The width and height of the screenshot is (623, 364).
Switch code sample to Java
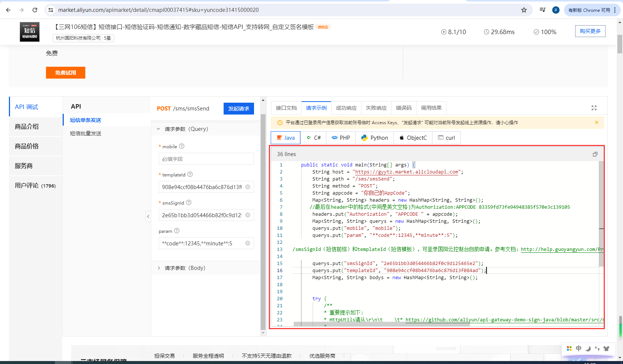(286, 138)
